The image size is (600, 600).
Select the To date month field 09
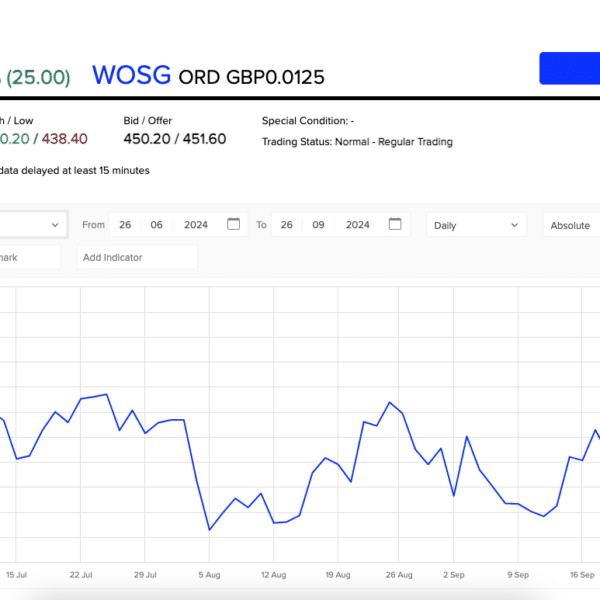click(x=319, y=225)
